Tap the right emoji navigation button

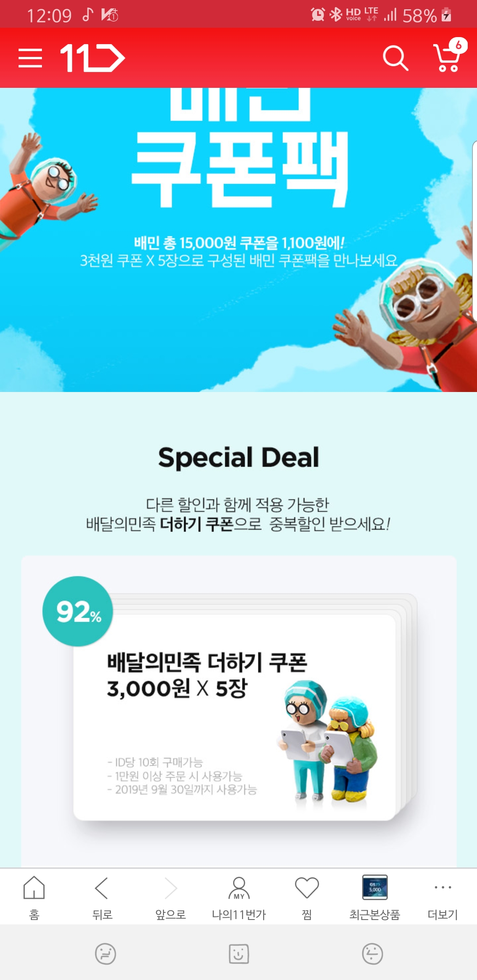click(x=372, y=954)
